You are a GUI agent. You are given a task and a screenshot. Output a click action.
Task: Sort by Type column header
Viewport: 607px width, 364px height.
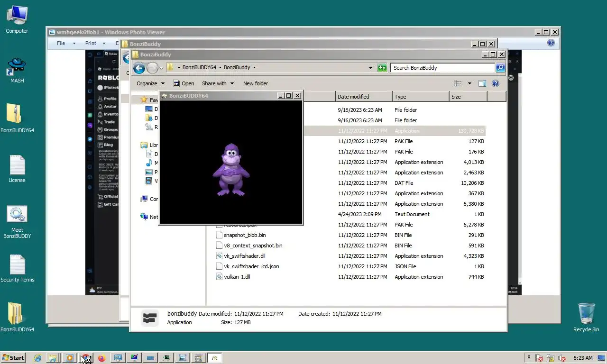421,97
